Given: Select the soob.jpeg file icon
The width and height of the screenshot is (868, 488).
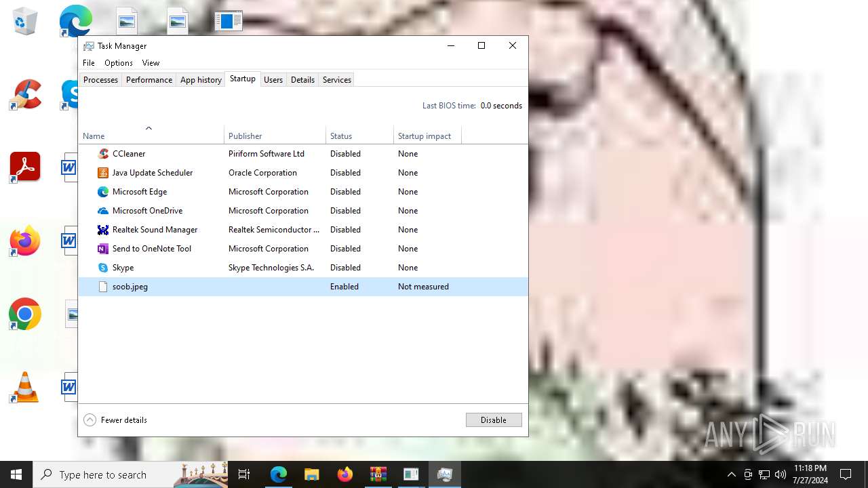Looking at the screenshot, I should (x=103, y=287).
